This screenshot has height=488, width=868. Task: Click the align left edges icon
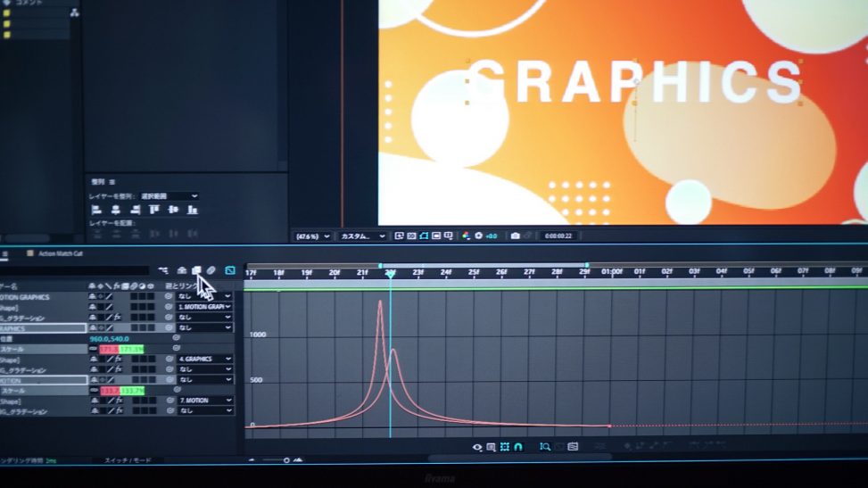point(95,211)
